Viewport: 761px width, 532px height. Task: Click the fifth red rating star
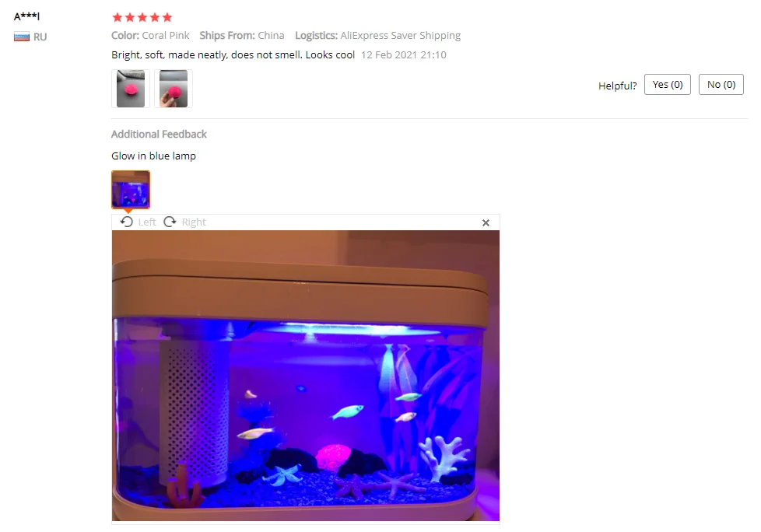[167, 17]
